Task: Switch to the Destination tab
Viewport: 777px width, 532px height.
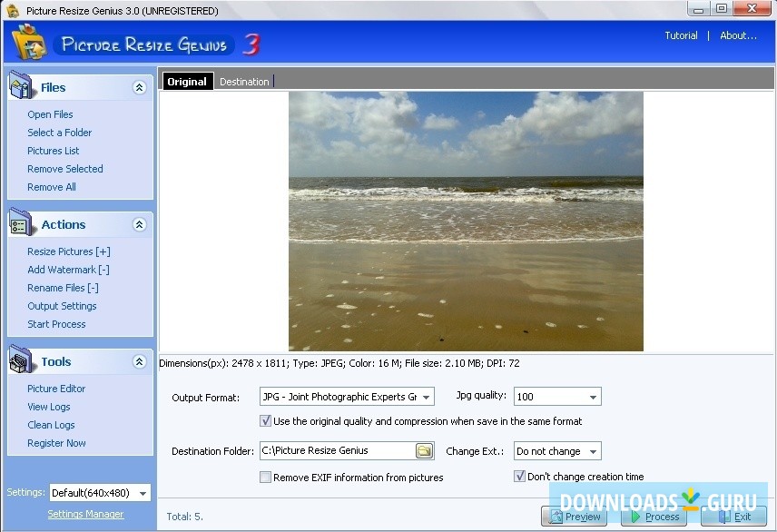Action: tap(243, 81)
